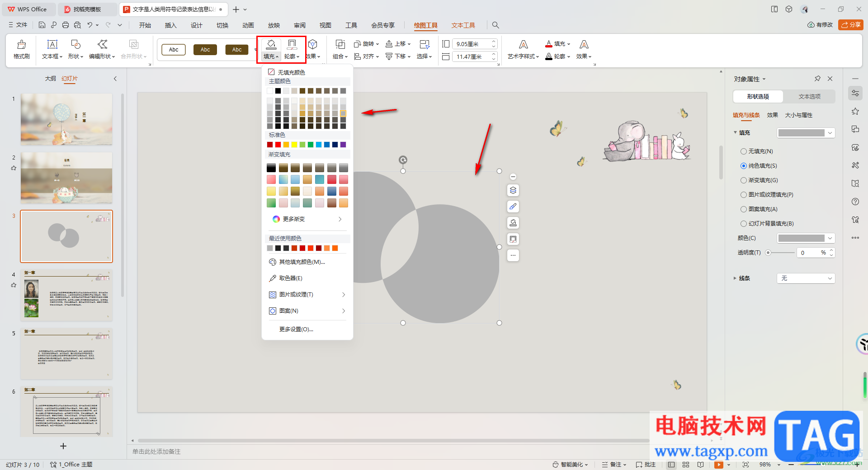This screenshot has height=470, width=868.
Task: Open the Text Tools (文本工具) tab
Action: pyautogui.click(x=463, y=25)
